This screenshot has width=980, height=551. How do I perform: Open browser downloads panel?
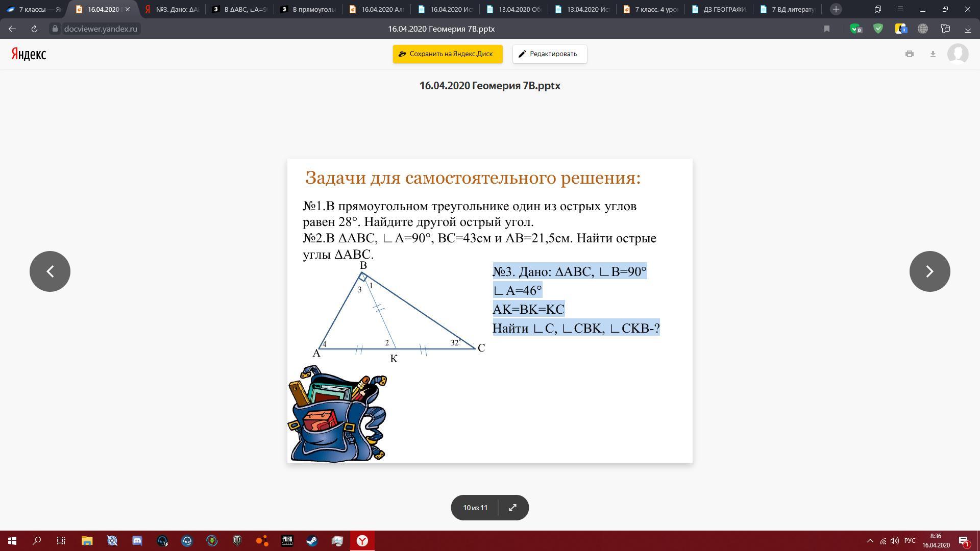click(967, 29)
